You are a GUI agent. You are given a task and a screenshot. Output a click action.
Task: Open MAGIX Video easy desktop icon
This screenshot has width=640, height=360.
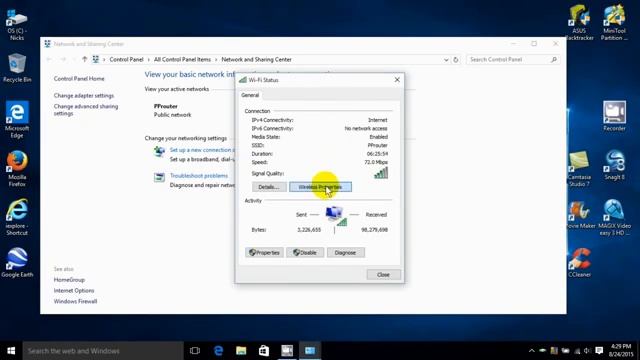(614, 217)
